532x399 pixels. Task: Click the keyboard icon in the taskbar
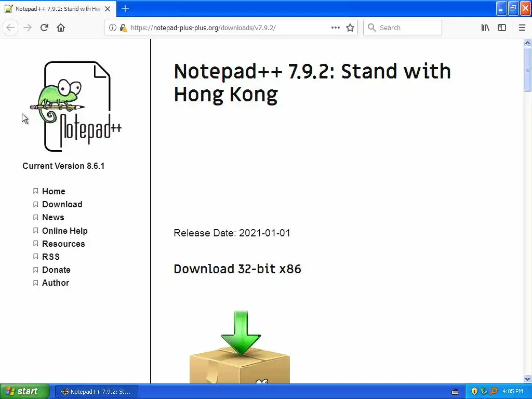click(455, 392)
